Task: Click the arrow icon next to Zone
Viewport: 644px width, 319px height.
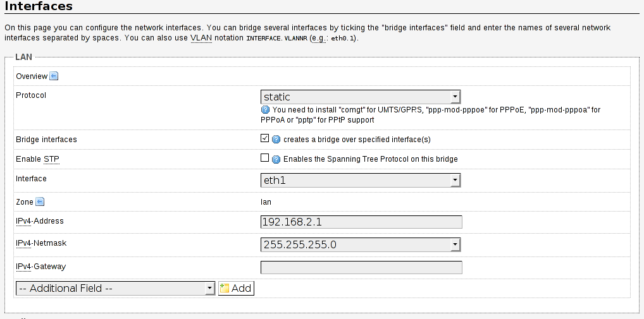Action: 40,202
